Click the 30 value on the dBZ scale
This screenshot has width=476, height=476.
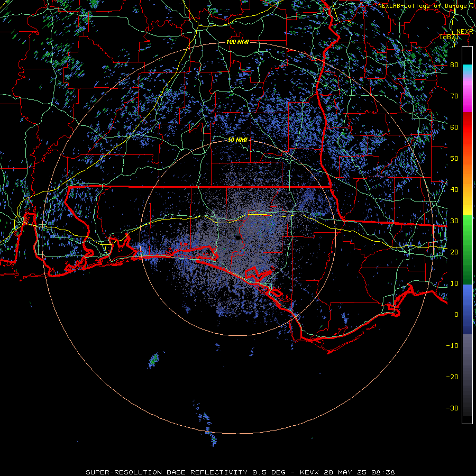[x=454, y=221]
